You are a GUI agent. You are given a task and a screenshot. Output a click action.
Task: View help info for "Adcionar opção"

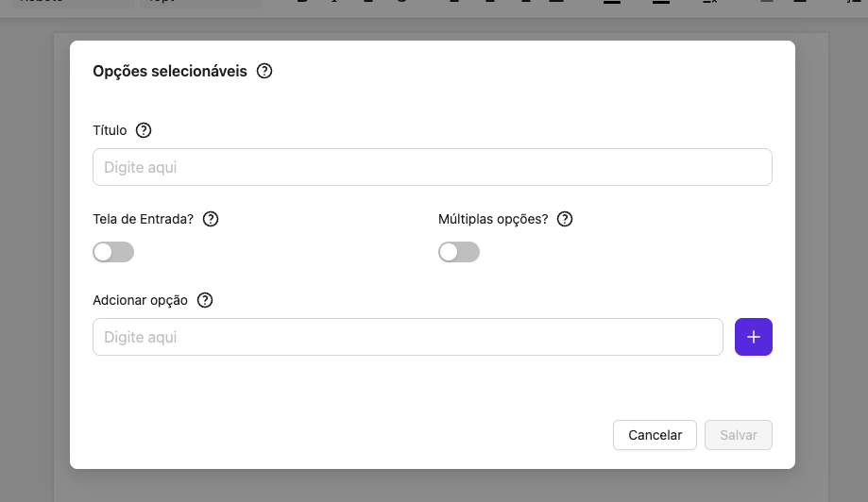pyautogui.click(x=205, y=300)
